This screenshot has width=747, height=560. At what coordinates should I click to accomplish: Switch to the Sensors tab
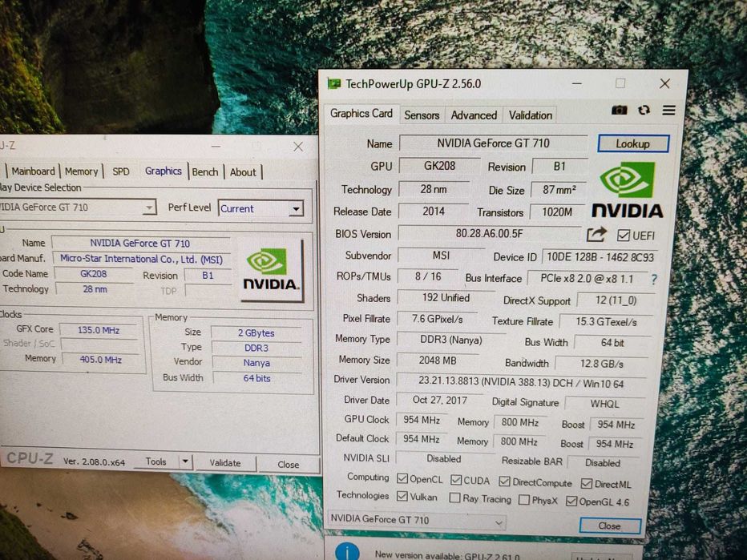click(422, 115)
